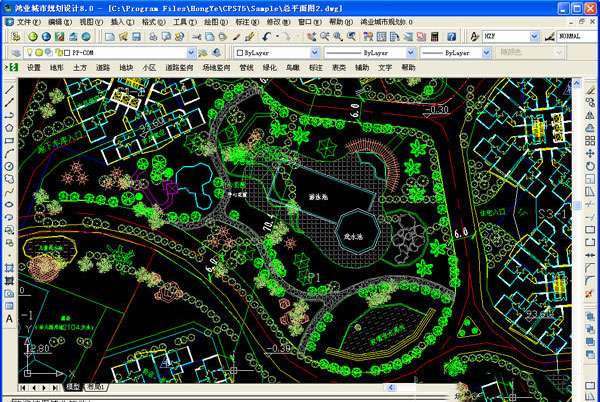Select the Line draw tool
This screenshot has height=402, width=600.
click(9, 88)
